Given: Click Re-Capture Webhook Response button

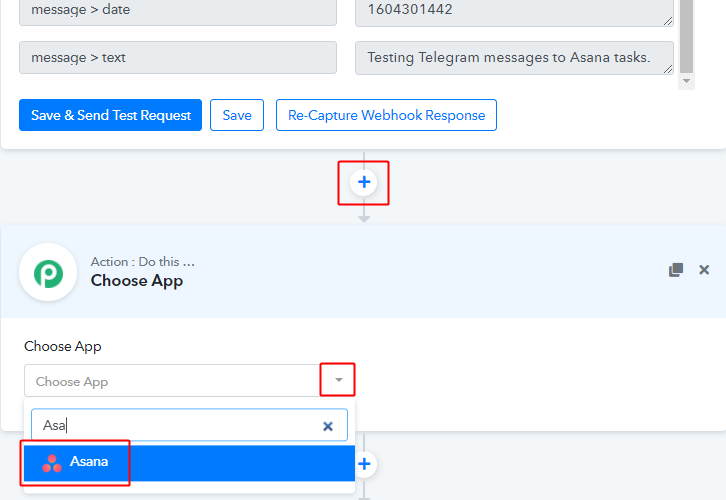Looking at the screenshot, I should [386, 115].
